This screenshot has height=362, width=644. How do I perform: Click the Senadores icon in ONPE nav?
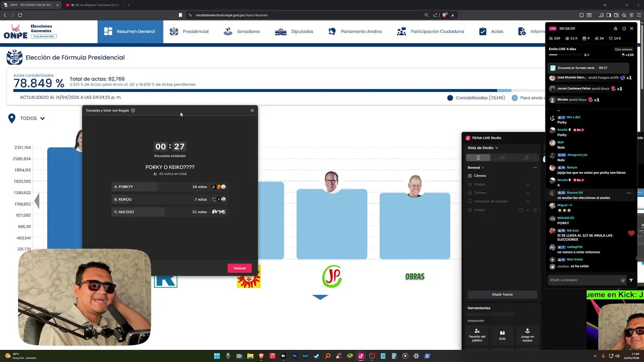[228, 31]
